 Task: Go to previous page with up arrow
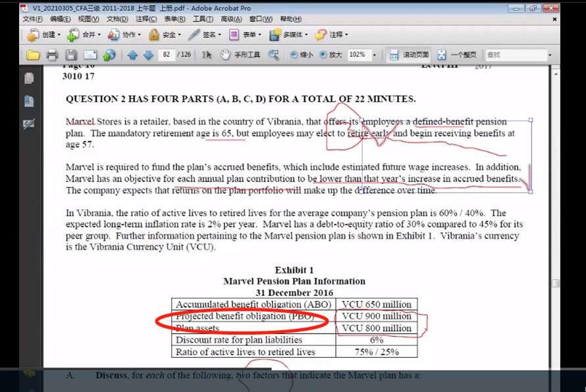tap(132, 55)
